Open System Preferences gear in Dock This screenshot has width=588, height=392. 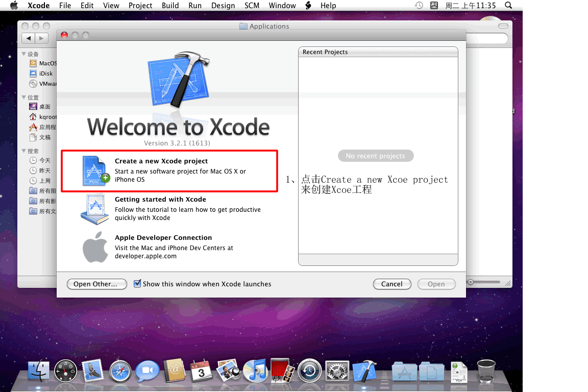click(337, 372)
